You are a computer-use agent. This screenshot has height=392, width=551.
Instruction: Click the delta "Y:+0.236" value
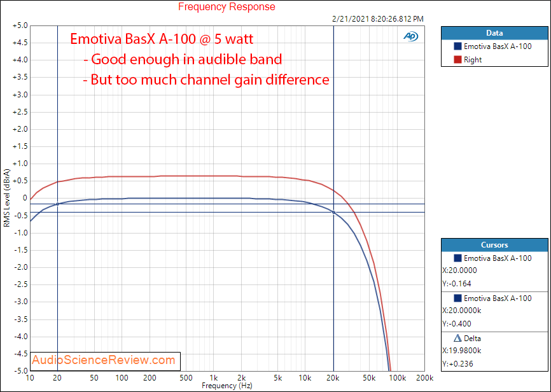457,363
